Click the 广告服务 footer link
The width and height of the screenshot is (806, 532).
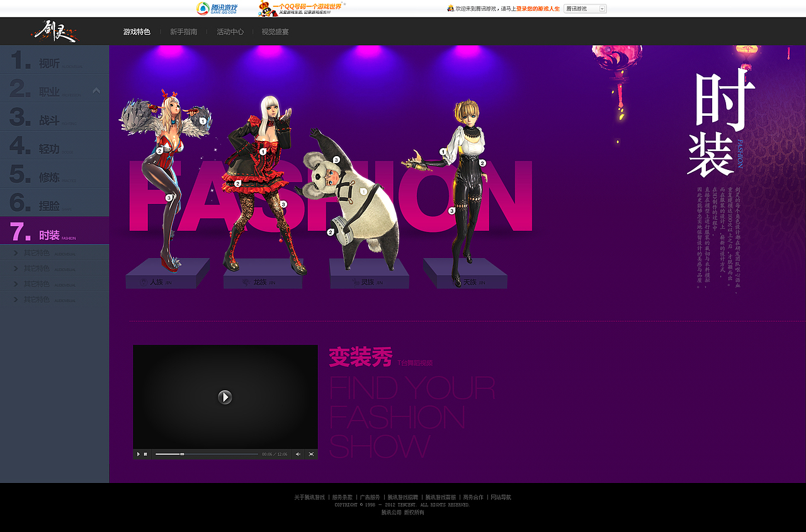pyautogui.click(x=370, y=497)
